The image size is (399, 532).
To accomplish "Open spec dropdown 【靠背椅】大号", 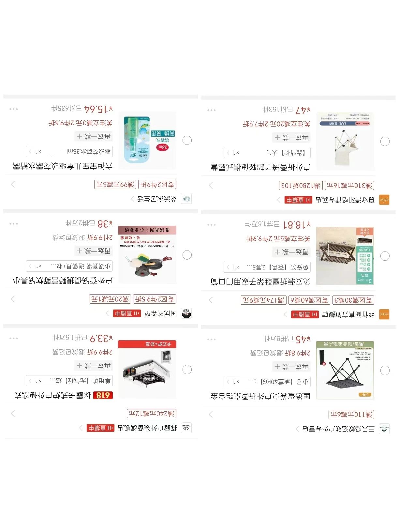I will 267,152.
